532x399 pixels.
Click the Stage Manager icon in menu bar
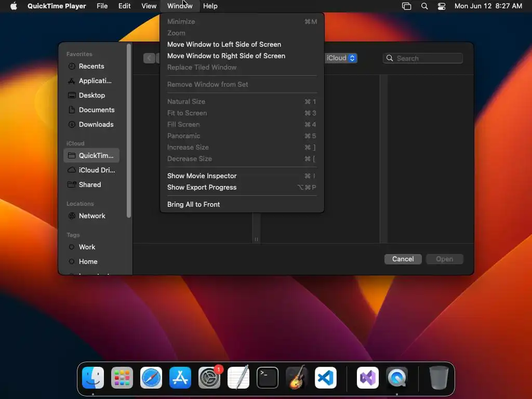click(x=406, y=6)
